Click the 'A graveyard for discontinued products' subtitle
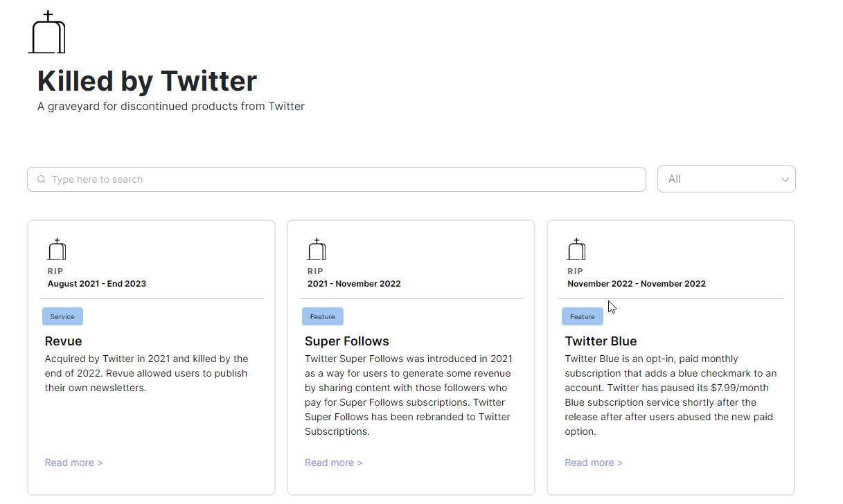843x504 pixels. [171, 107]
